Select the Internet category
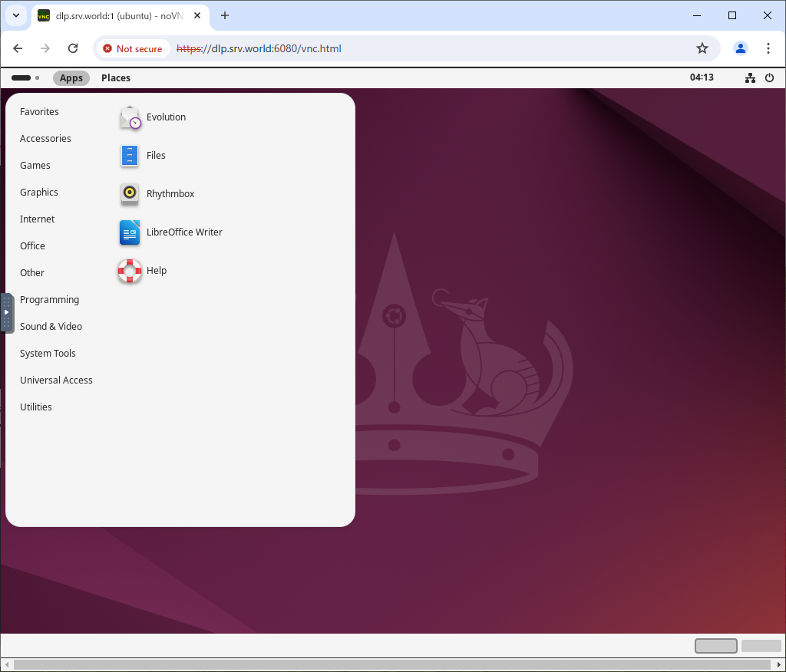The width and height of the screenshot is (786, 672). (38, 219)
